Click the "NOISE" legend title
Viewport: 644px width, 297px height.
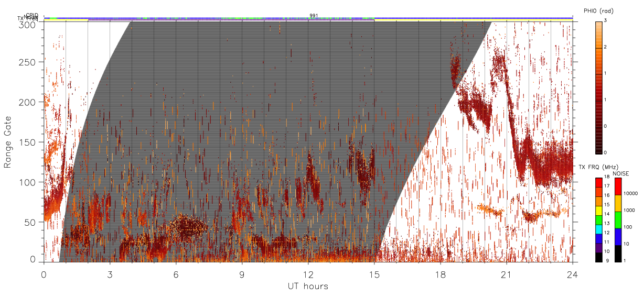click(x=621, y=173)
